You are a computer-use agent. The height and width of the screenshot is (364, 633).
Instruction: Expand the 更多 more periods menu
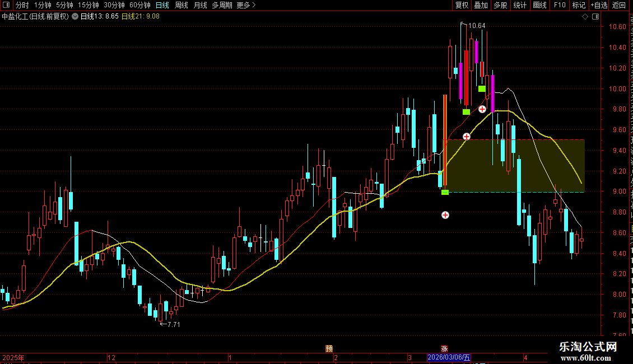point(246,5)
